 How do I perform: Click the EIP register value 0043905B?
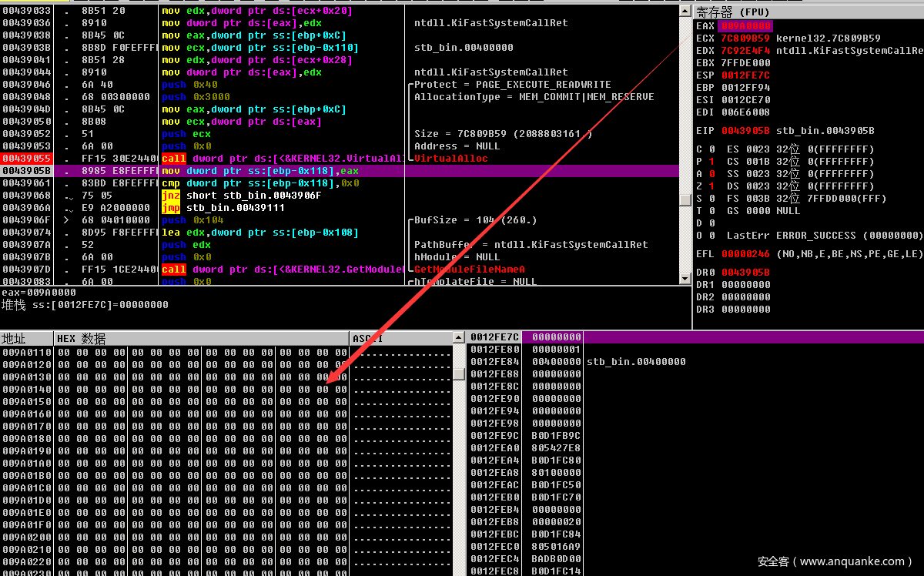pos(745,131)
